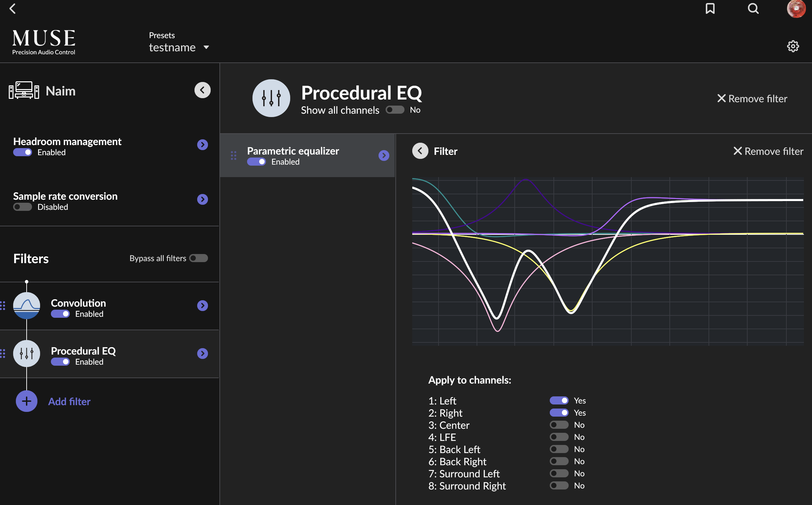The height and width of the screenshot is (505, 812).
Task: Click the bookmark icon in the top bar
Action: pyautogui.click(x=710, y=9)
